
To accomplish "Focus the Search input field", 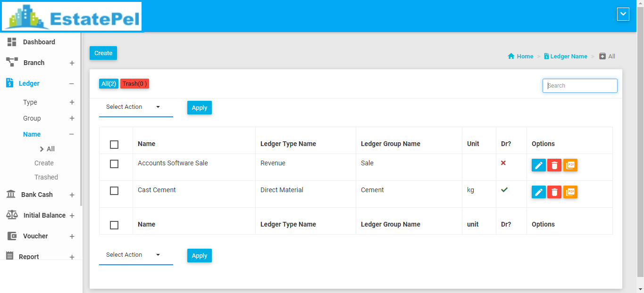I will pyautogui.click(x=580, y=86).
